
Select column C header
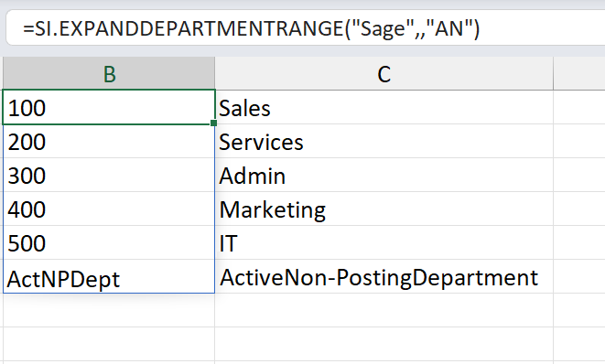tap(384, 73)
